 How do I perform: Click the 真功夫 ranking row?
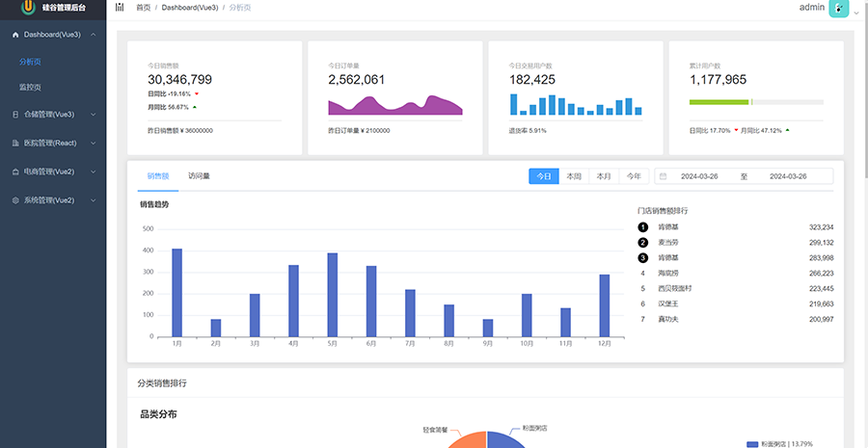[x=736, y=319]
